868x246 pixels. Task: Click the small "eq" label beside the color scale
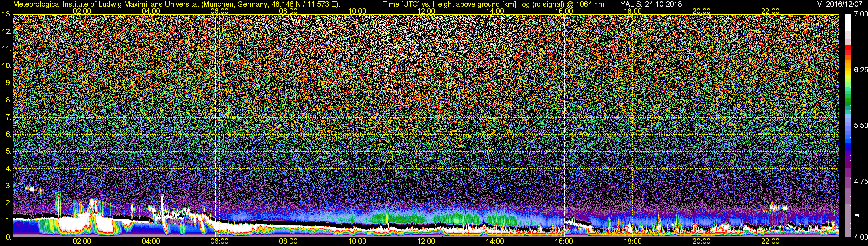857,215
